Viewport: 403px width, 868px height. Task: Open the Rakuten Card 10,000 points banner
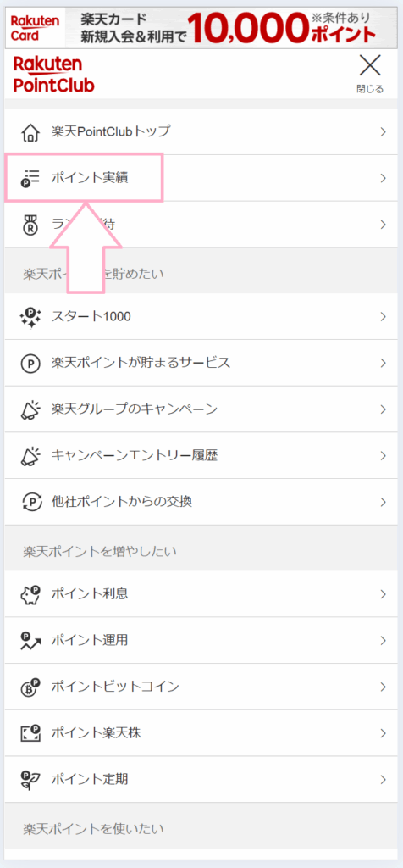pos(201,28)
